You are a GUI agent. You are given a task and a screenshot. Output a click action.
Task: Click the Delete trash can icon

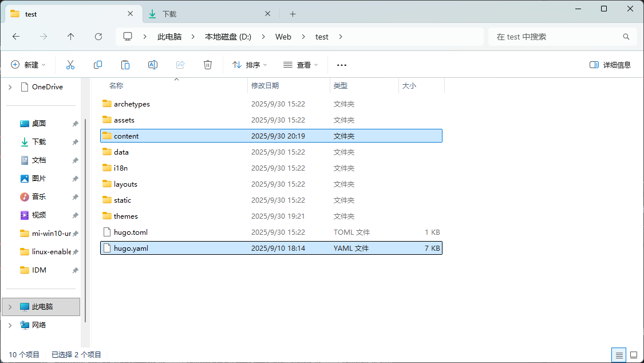208,65
